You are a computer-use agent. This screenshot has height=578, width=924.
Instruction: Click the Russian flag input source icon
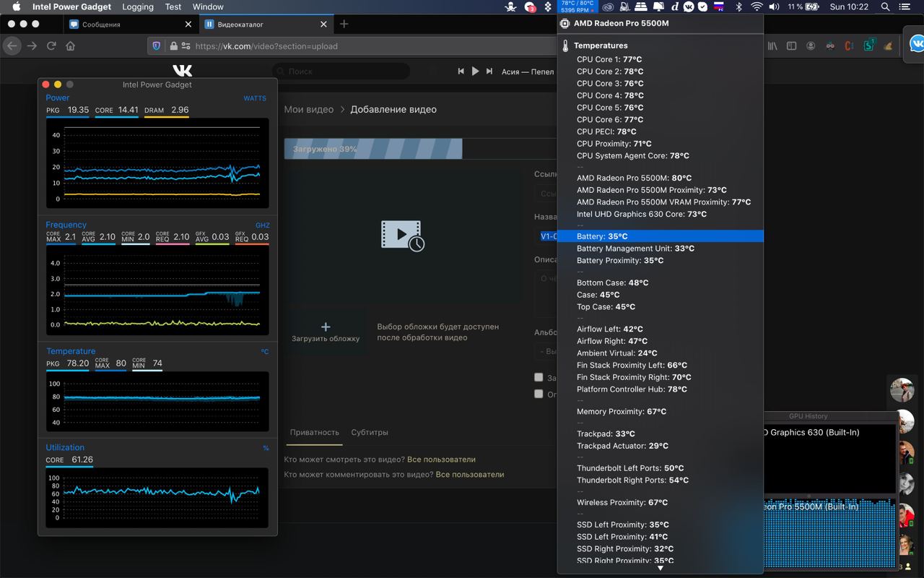719,7
